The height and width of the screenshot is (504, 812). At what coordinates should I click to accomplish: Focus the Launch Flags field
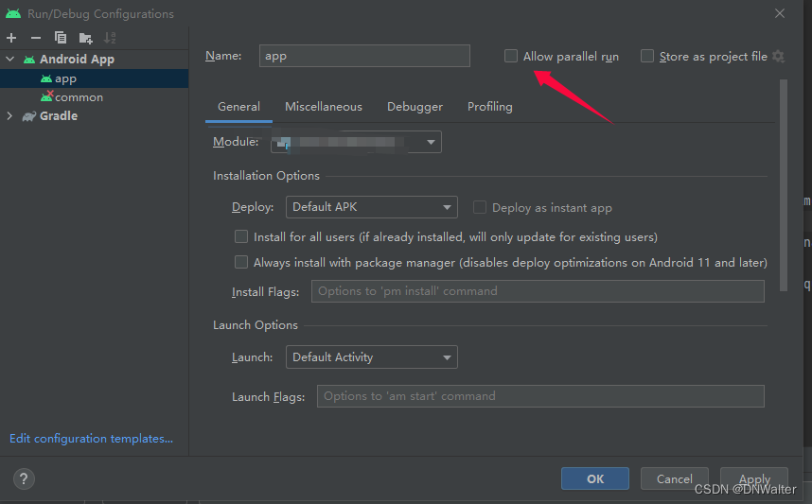(540, 396)
